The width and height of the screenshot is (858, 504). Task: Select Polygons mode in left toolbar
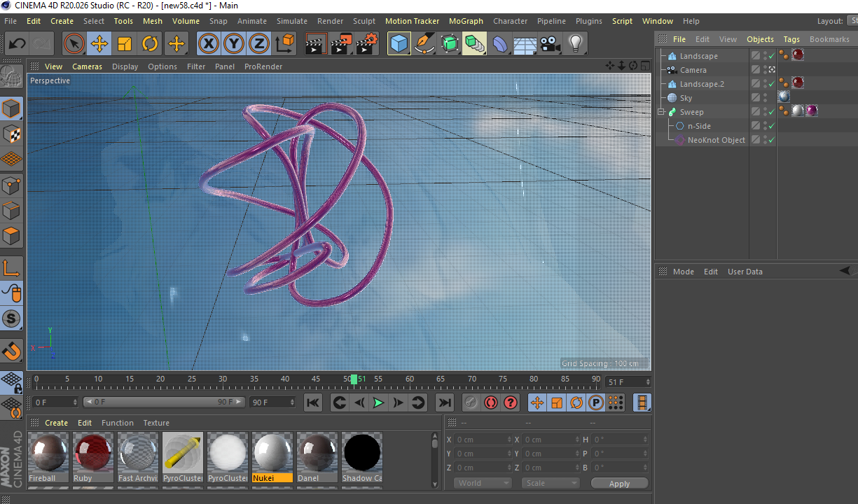click(11, 236)
